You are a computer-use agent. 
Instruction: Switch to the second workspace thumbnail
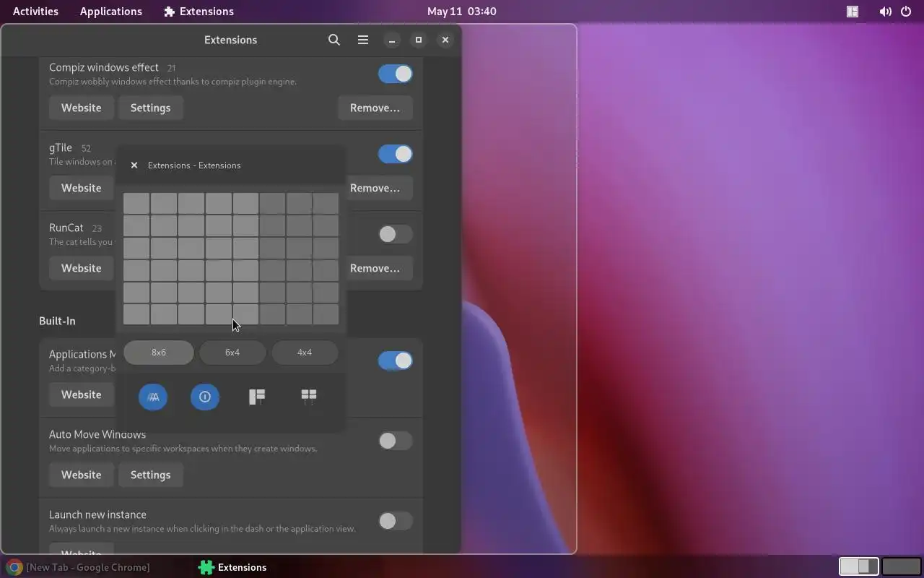click(901, 566)
